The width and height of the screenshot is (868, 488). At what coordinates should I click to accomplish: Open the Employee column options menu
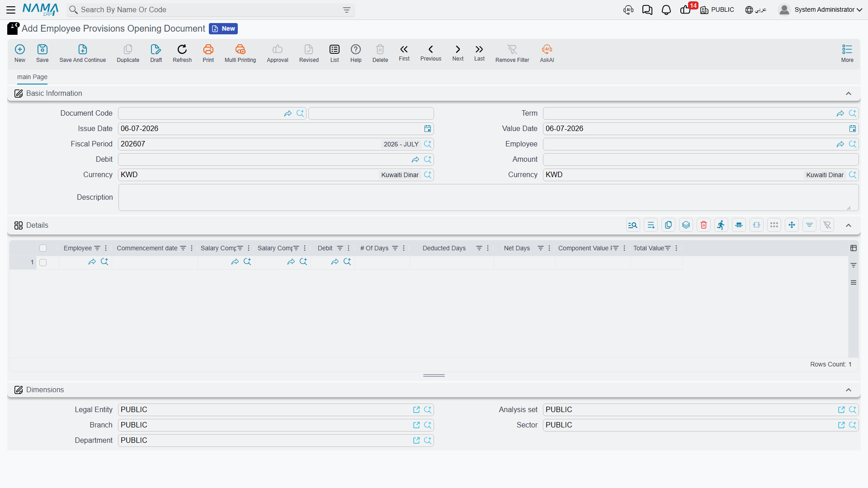coord(106,248)
